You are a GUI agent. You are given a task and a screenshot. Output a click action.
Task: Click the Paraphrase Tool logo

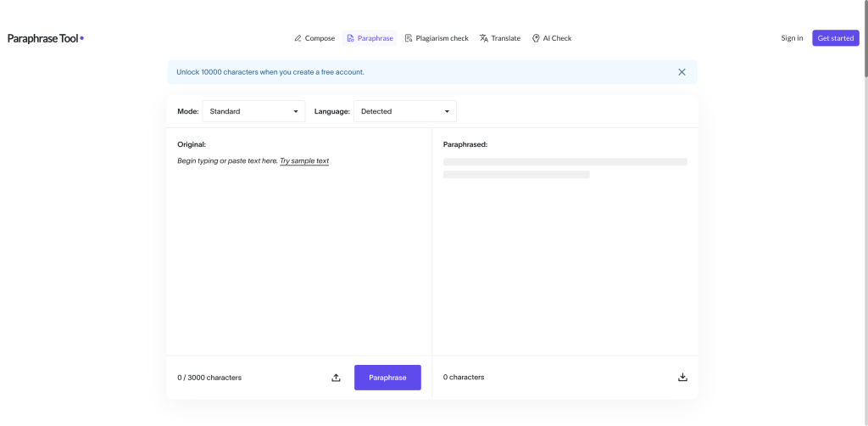[46, 38]
